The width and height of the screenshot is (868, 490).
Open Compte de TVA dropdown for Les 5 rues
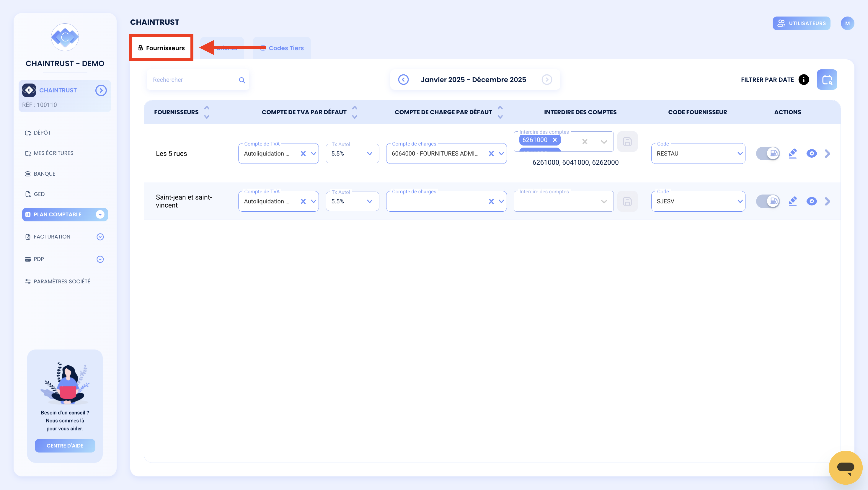tap(313, 154)
